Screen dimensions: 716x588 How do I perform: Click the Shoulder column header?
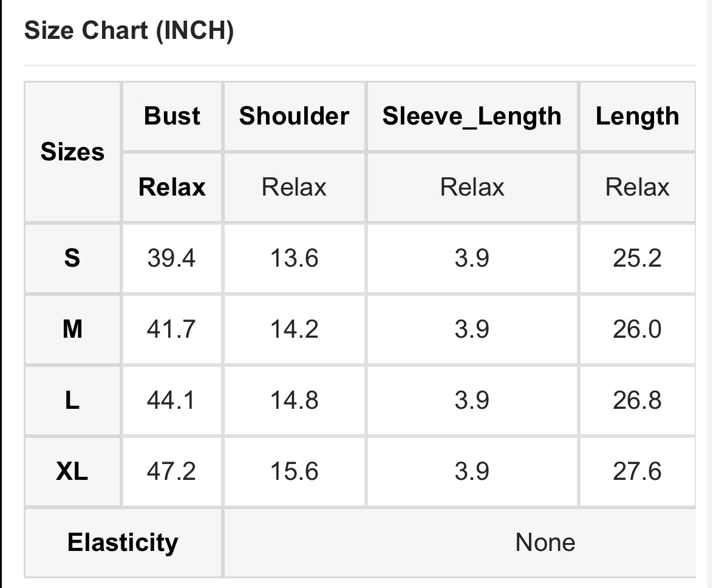[x=294, y=116]
